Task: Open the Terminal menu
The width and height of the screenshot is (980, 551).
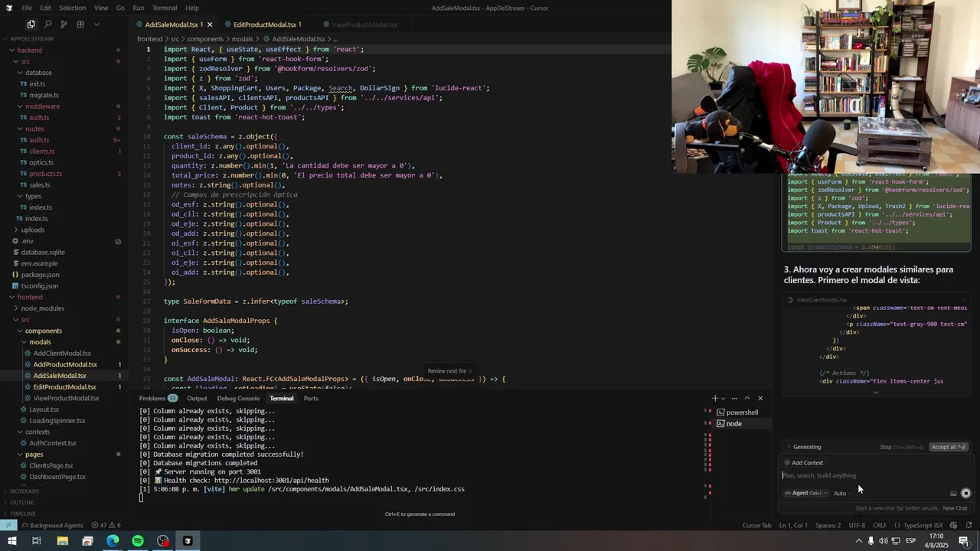Action: (x=165, y=8)
